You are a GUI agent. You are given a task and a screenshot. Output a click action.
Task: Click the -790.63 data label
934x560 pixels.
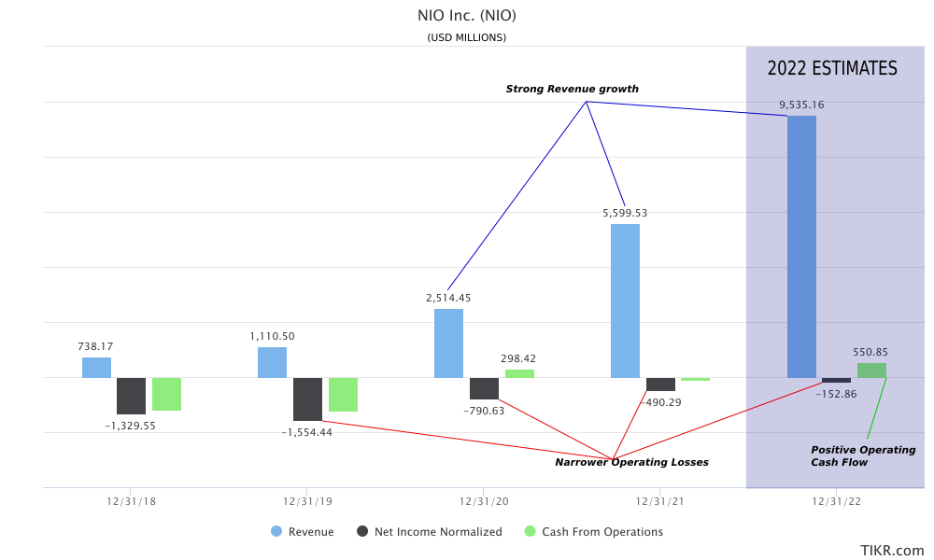point(484,412)
